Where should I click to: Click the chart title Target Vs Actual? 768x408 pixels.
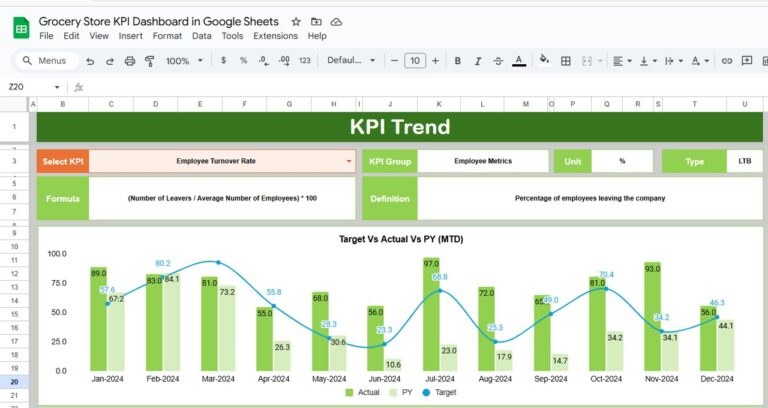pyautogui.click(x=401, y=239)
